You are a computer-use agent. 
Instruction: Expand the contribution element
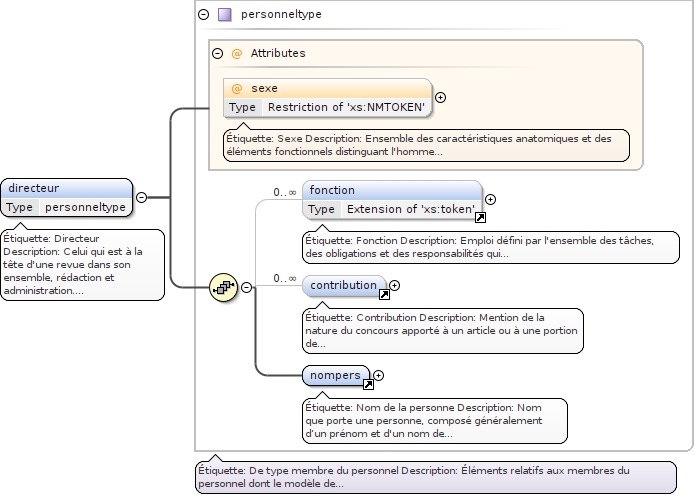[x=394, y=285]
